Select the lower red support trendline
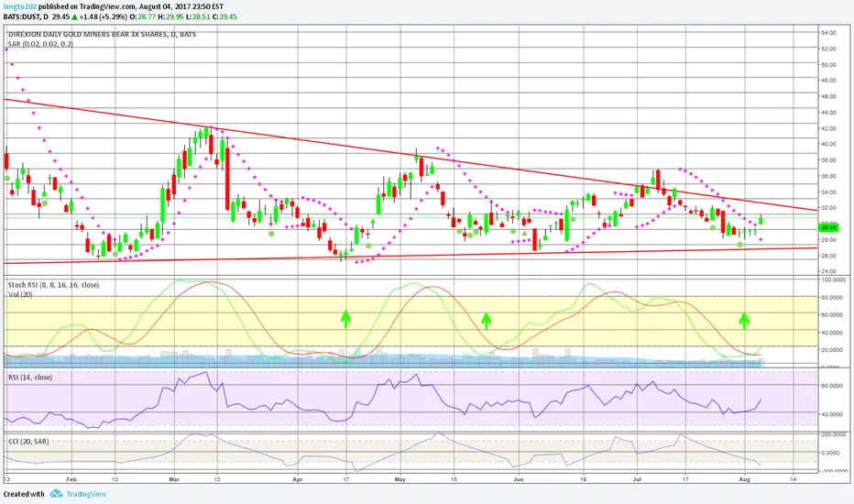The image size is (854, 504). [x=411, y=256]
